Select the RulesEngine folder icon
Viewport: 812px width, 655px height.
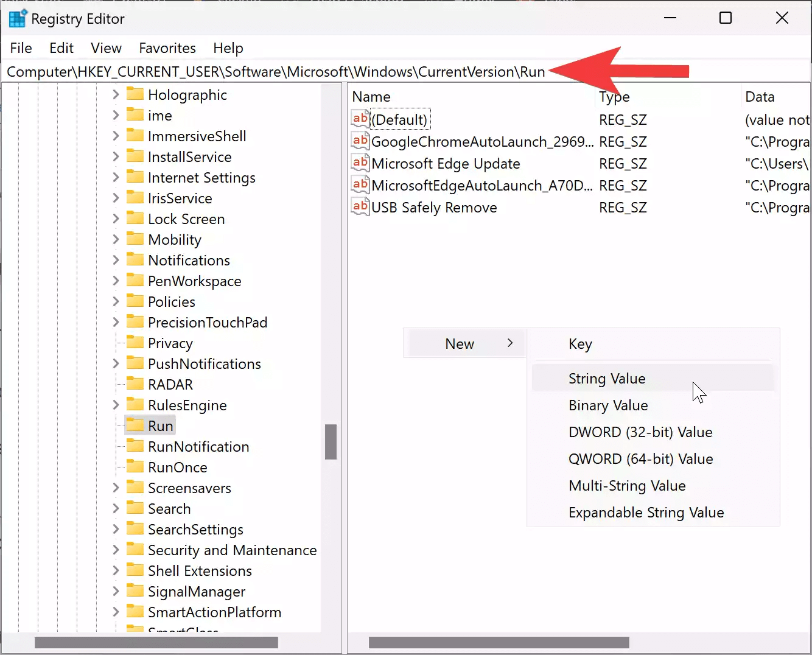click(x=135, y=405)
